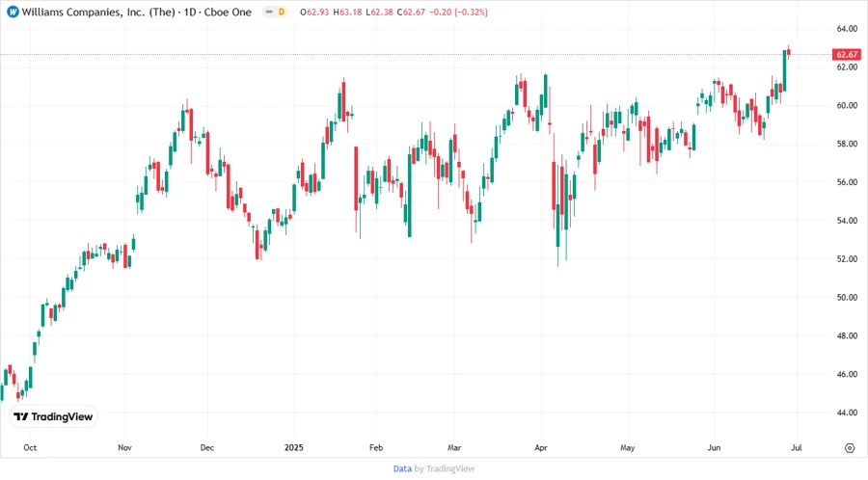Select the 64.00 price axis label
868x480 pixels.
[x=847, y=29]
